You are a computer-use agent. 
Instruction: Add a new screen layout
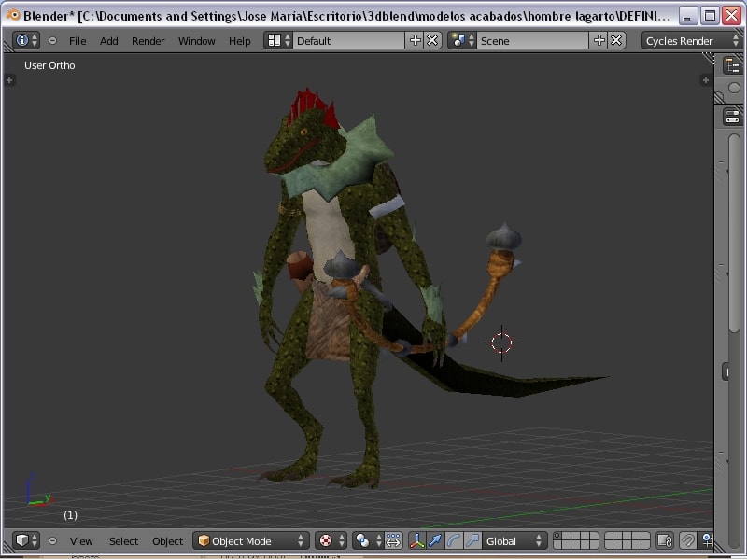[x=416, y=40]
